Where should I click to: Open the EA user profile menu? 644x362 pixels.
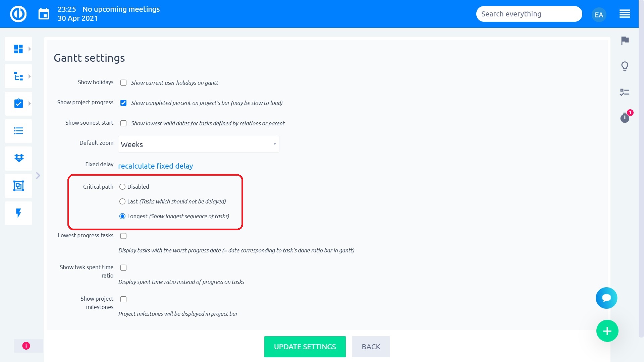pos(599,15)
